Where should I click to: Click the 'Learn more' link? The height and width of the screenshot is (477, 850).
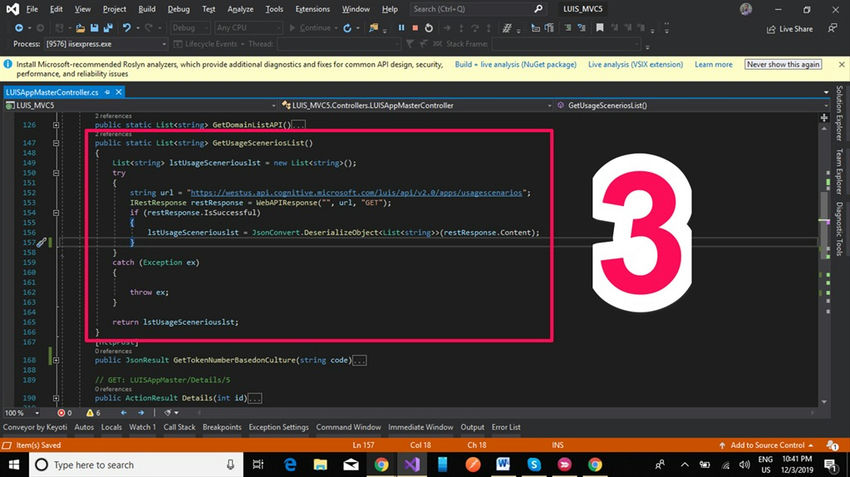[x=713, y=64]
